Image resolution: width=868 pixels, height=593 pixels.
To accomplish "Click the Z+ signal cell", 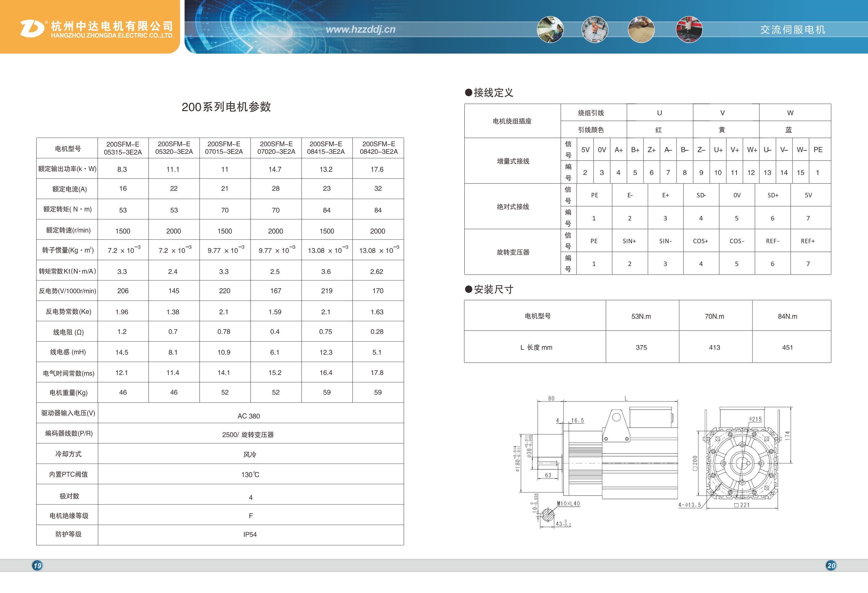I will [x=652, y=150].
